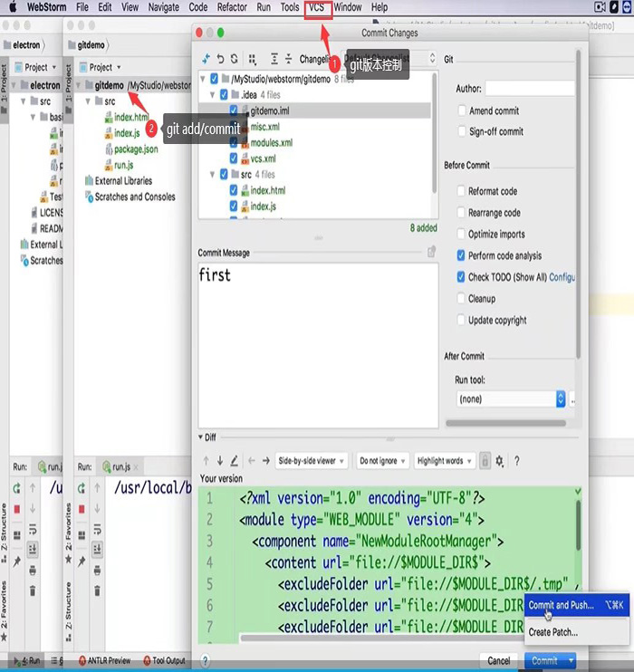This screenshot has height=672, width=634.
Task: Click restore layout icon in gitdemo Run panel
Action: (x=82, y=535)
